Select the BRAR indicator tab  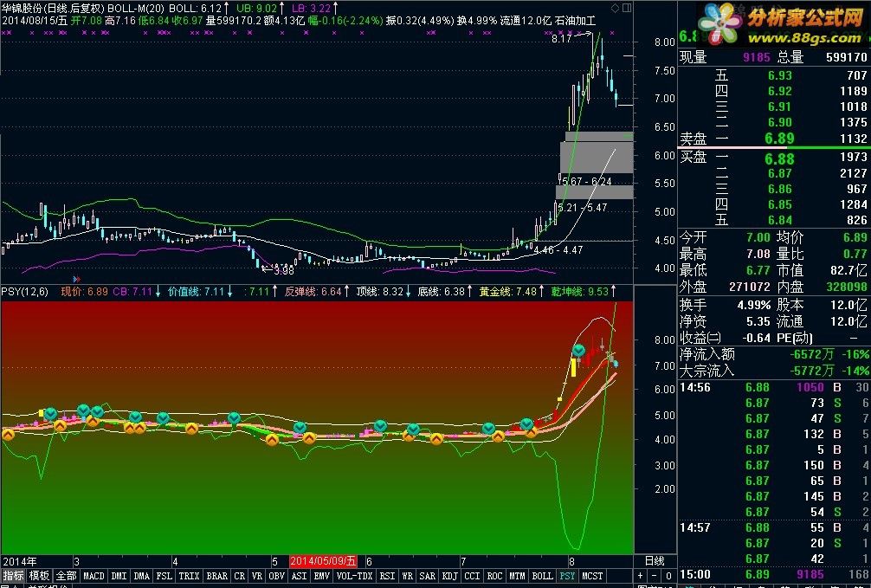tap(217, 576)
